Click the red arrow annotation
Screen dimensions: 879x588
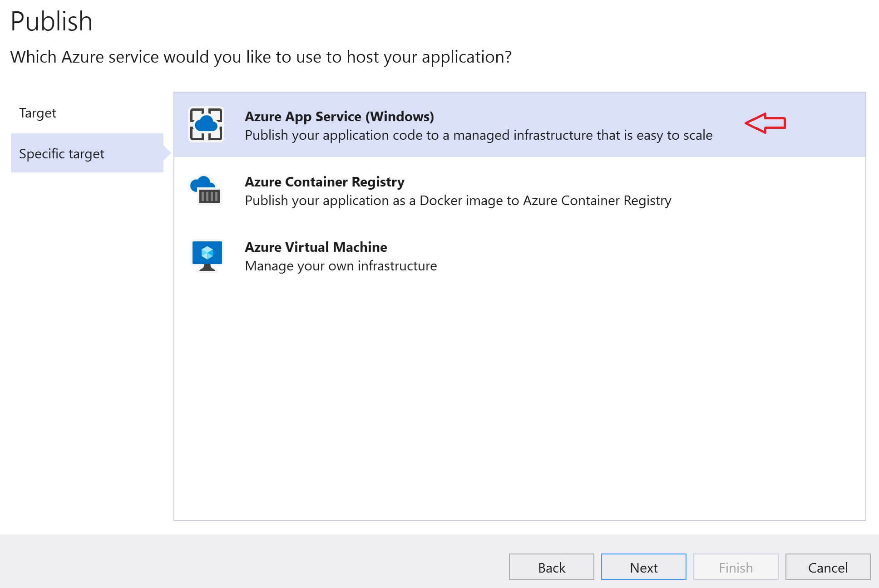(765, 123)
